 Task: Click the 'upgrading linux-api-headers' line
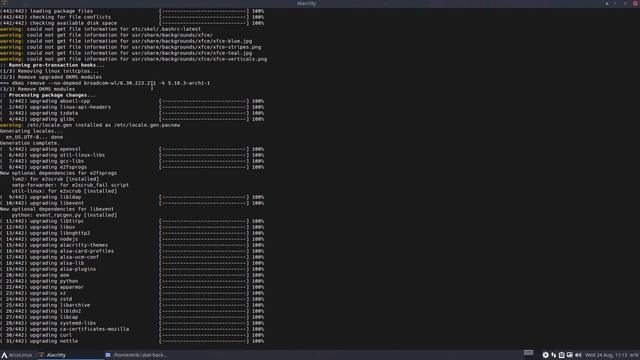(x=132, y=107)
